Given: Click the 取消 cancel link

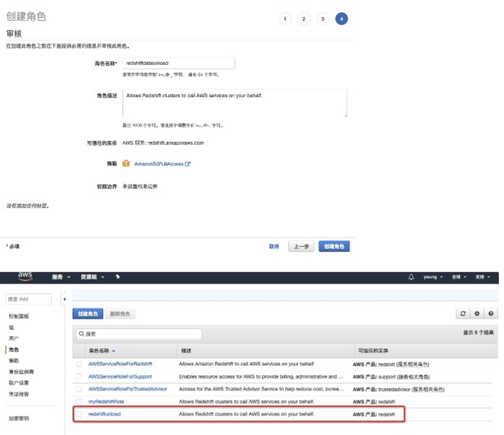Looking at the screenshot, I should pos(274,247).
